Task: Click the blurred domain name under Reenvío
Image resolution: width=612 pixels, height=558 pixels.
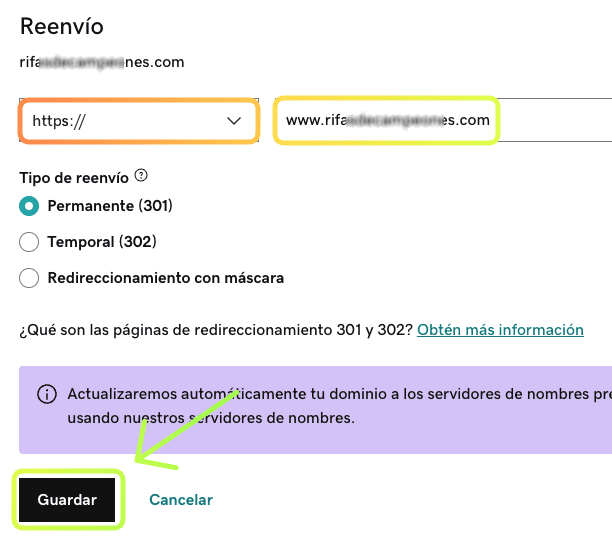Action: [102, 62]
